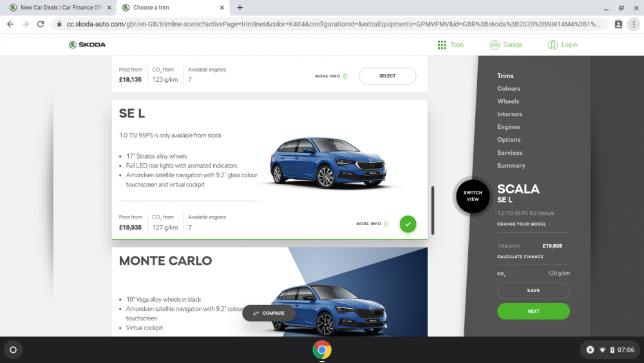Expand CO2 details chevron
The height and width of the screenshot is (363, 644).
click(x=509, y=274)
